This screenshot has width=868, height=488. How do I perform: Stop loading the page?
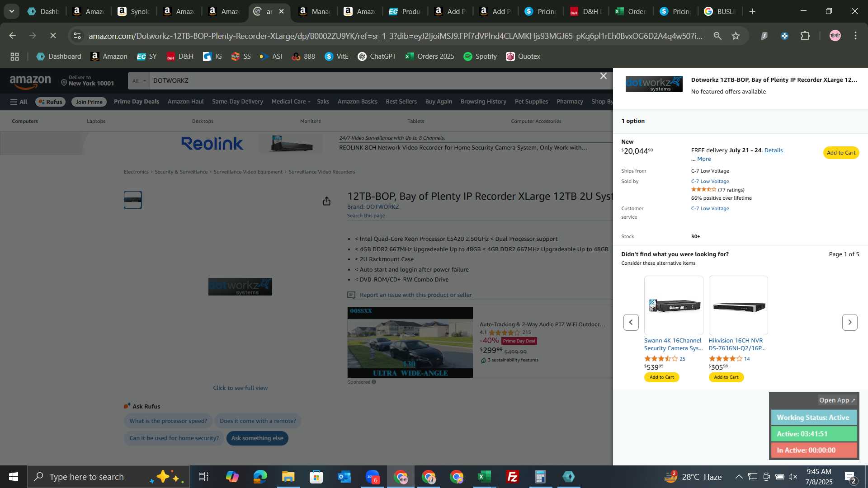point(53,36)
